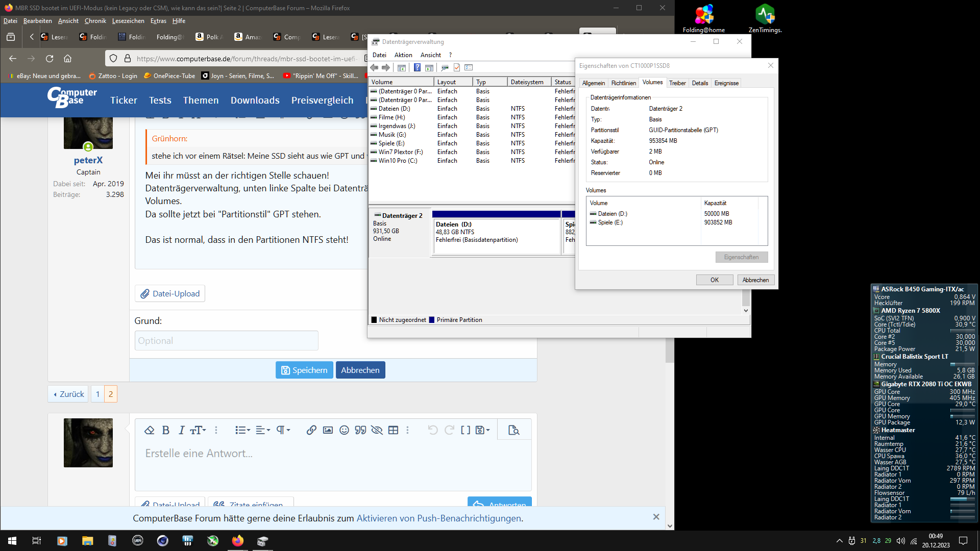The image size is (980, 551).
Task: Toggle bold formatting in reply editor
Action: [x=165, y=430]
